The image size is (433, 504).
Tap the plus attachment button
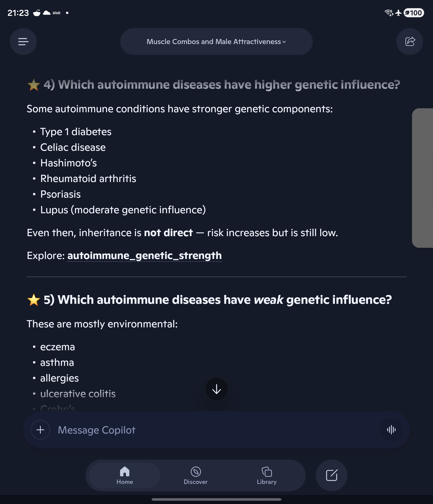pos(40,430)
